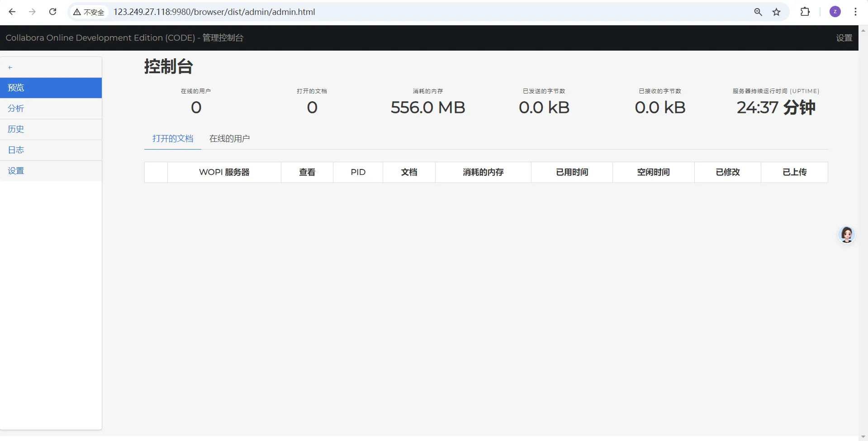Image resolution: width=868 pixels, height=441 pixels.
Task: Click the 不安全 site security warning
Action: click(x=89, y=12)
